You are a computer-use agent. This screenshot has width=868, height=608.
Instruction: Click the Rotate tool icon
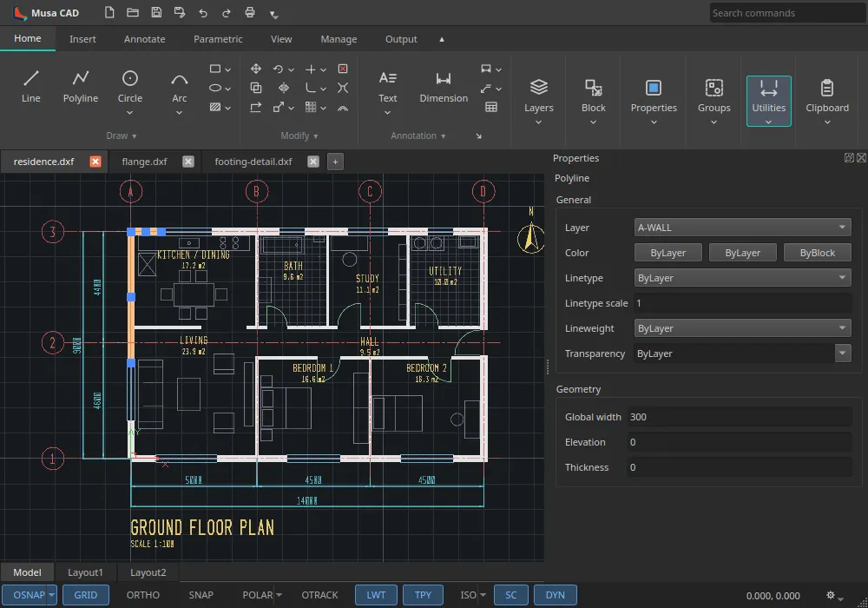pos(278,69)
